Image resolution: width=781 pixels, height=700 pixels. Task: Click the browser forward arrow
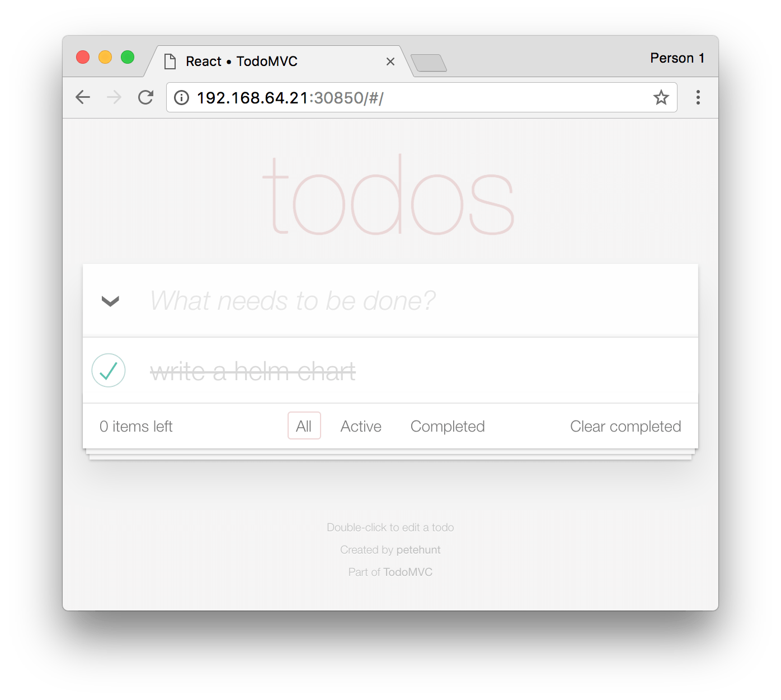tap(114, 97)
